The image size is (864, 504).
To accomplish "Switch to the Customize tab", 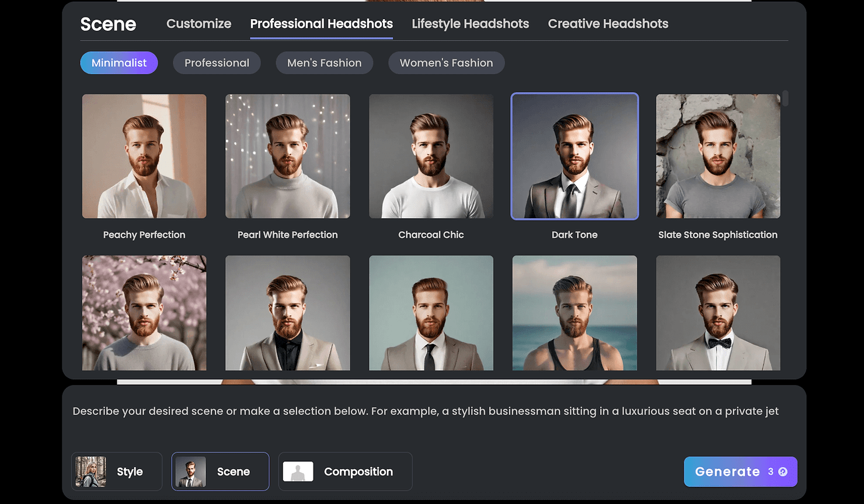I will pos(198,24).
